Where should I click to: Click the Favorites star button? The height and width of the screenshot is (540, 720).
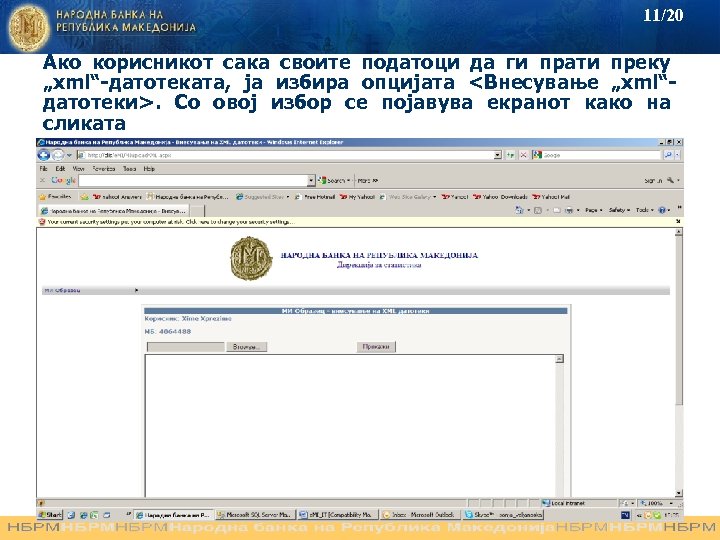pyautogui.click(x=55, y=197)
